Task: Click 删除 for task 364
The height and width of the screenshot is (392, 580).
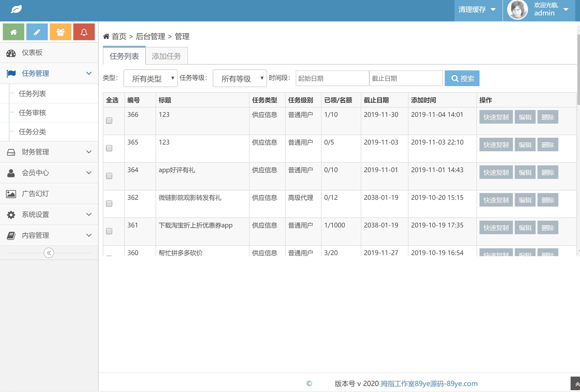Action: (x=548, y=172)
